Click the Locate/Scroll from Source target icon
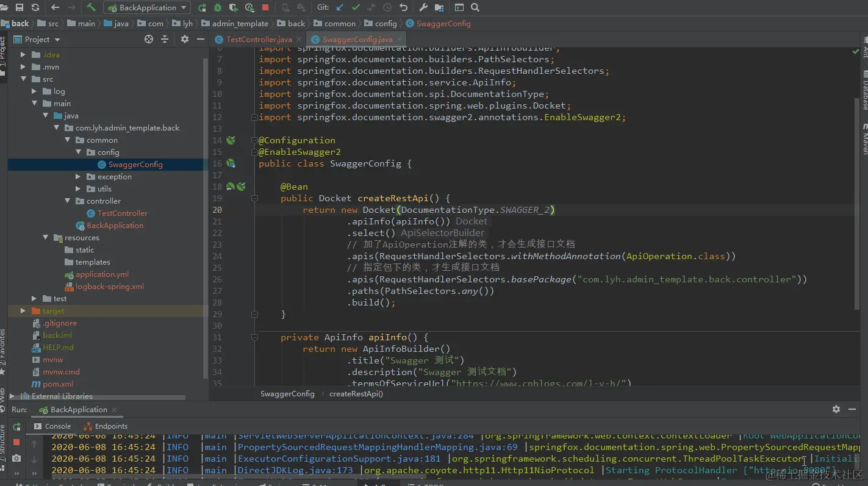Screen dimensions: 868x486 tap(148, 39)
